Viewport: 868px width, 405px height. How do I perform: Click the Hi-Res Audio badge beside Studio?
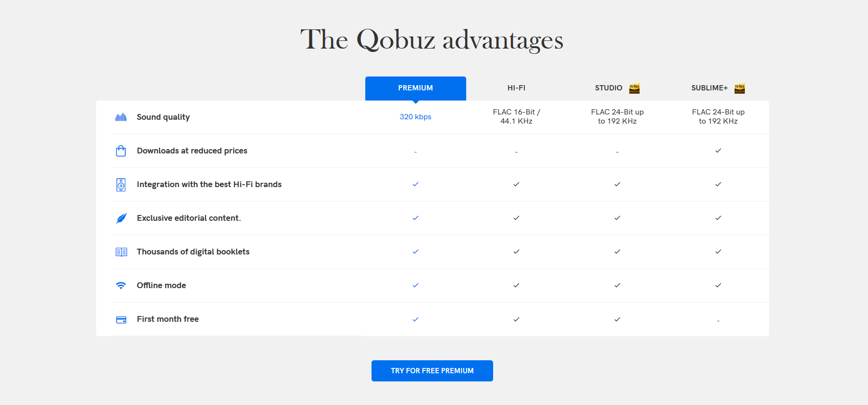tap(634, 89)
